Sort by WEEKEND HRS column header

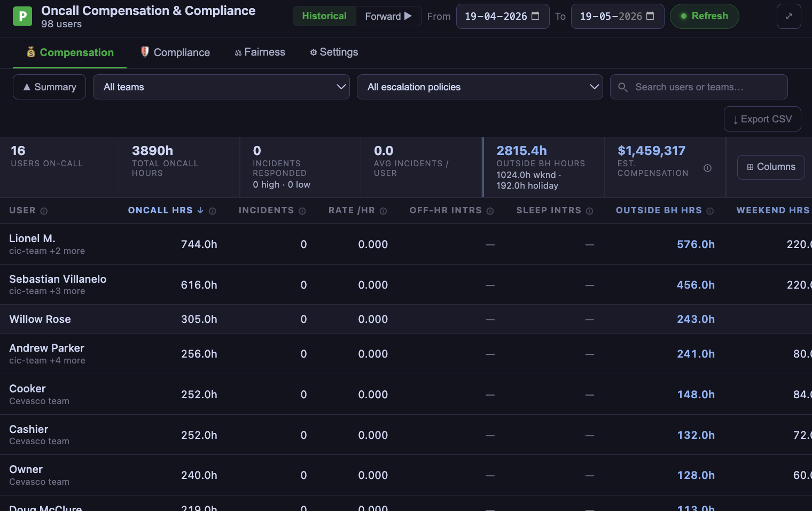[773, 211]
